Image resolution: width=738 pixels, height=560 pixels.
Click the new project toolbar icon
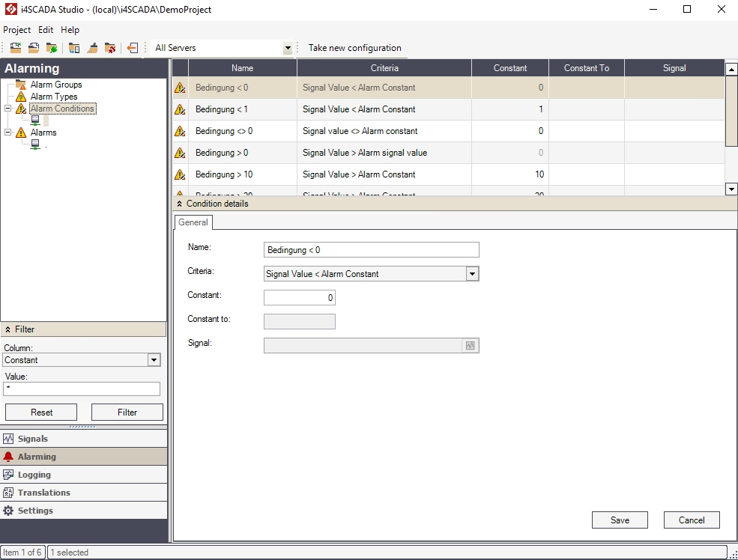[x=15, y=48]
